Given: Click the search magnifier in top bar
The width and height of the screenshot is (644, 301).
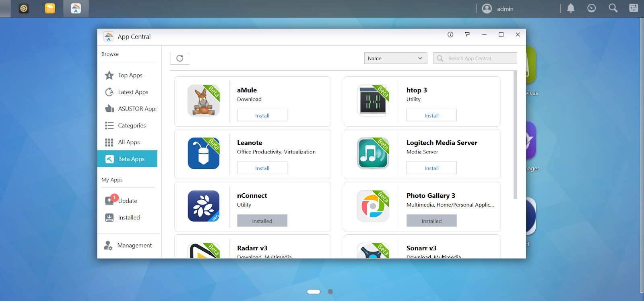Looking at the screenshot, I should tap(613, 8).
